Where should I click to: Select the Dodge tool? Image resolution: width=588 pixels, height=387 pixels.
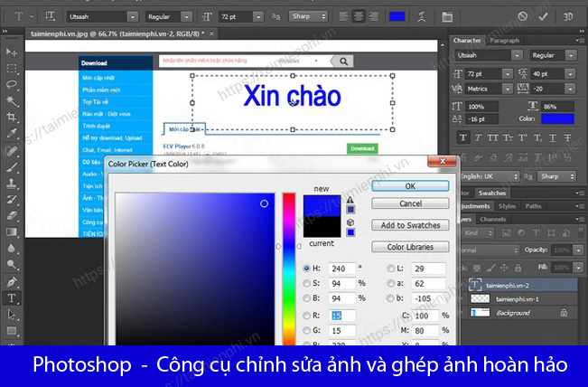12,265
